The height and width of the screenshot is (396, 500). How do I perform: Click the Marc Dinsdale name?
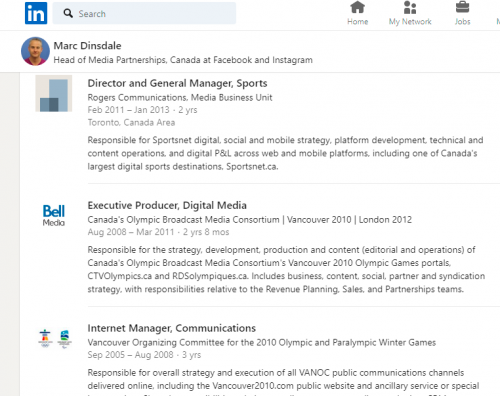click(x=87, y=46)
